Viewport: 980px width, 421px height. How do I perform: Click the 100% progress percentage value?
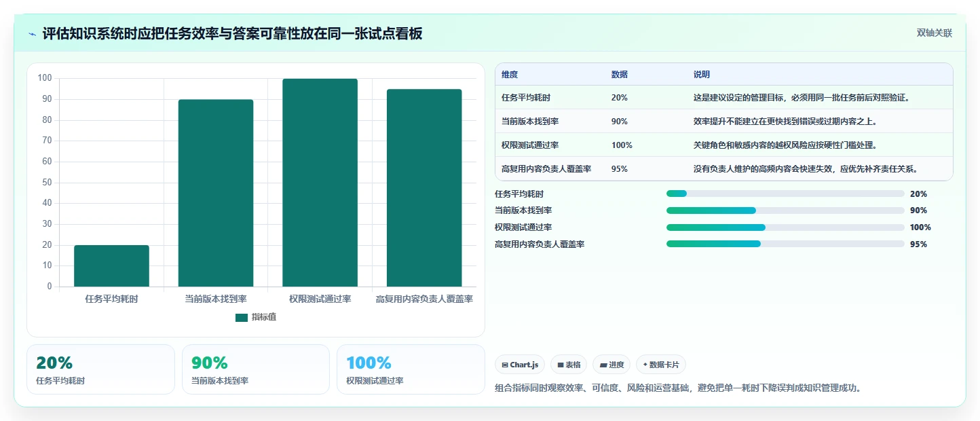click(920, 227)
